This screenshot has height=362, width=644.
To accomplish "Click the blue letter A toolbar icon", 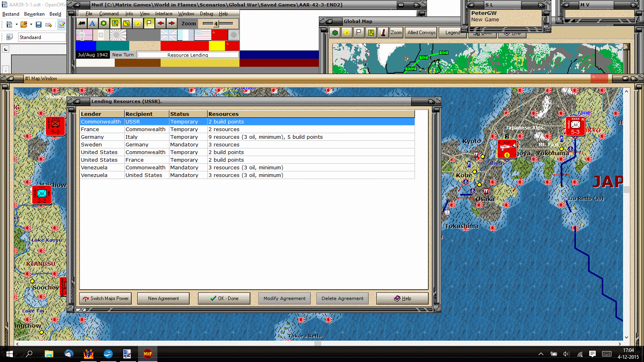I will pos(93,23).
